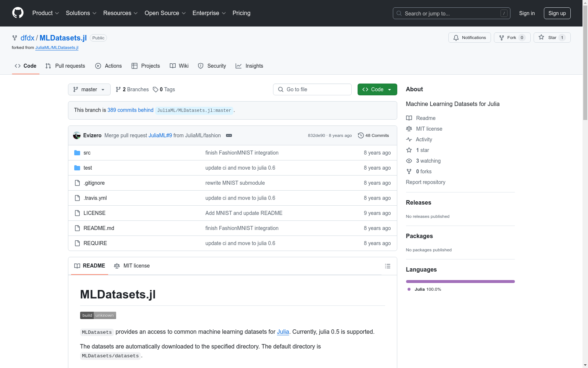Switch to the Projects tab

pyautogui.click(x=146, y=66)
